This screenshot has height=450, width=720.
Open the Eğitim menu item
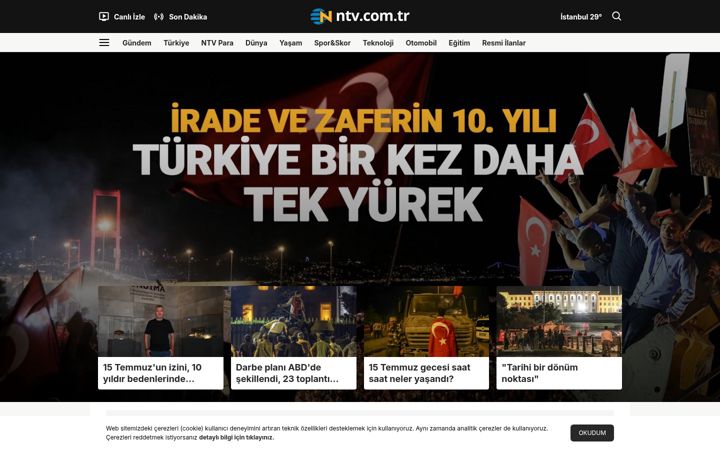459,43
